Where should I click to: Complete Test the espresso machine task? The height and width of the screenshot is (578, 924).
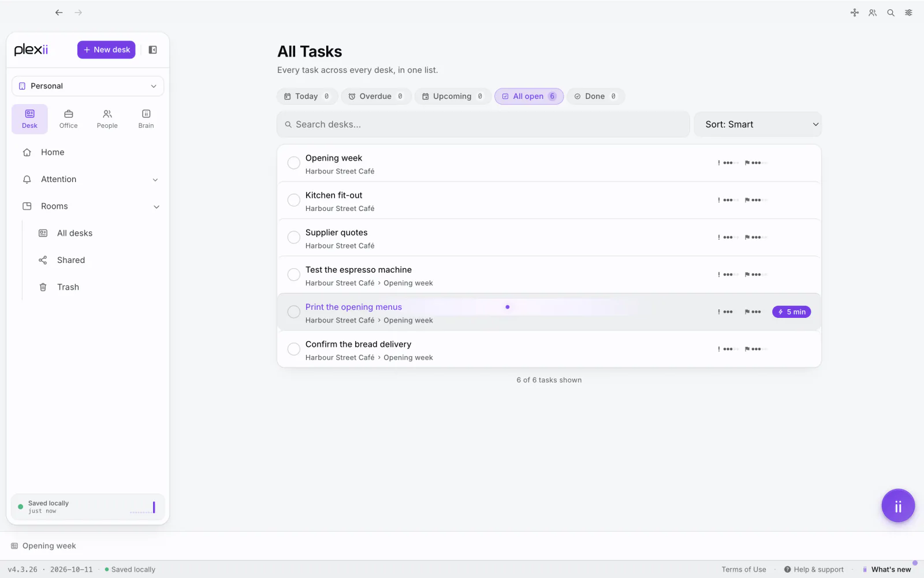(294, 275)
